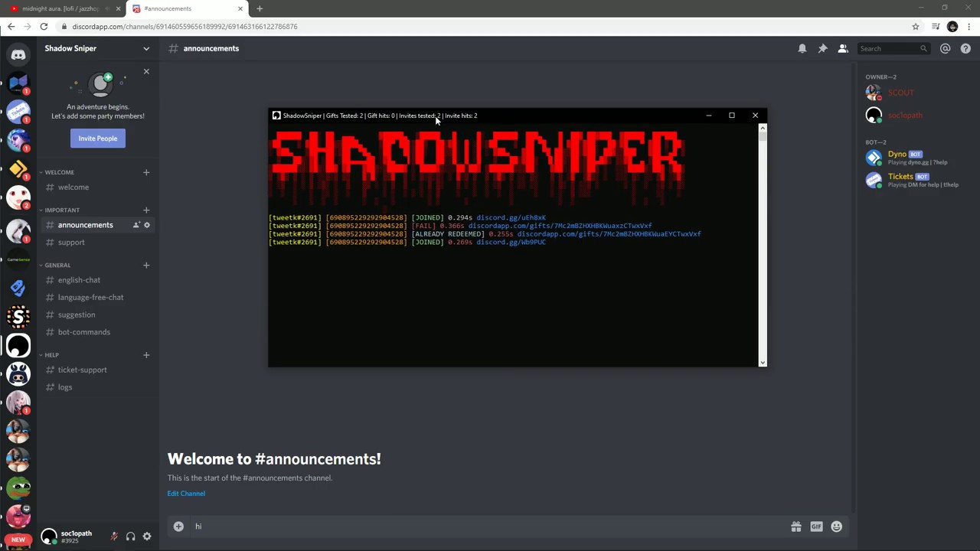This screenshot has height=551, width=980.
Task: Open Shadow Sniper server dropdown menu
Action: point(146,48)
